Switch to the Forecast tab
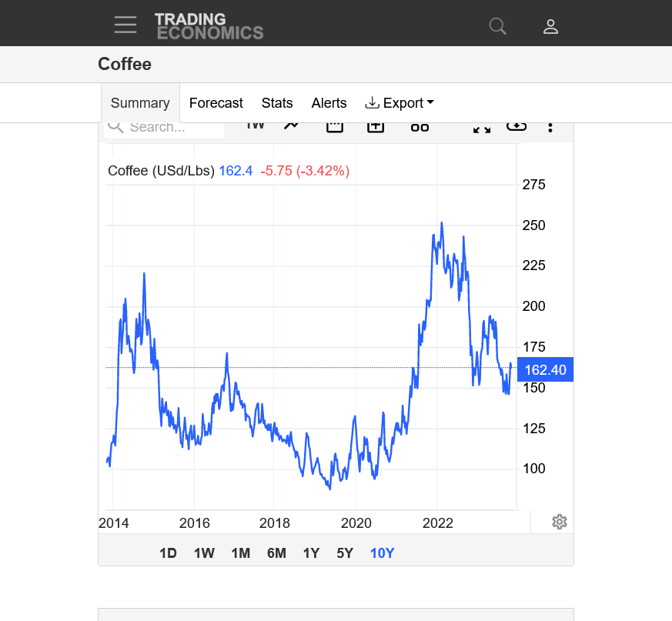 click(x=216, y=103)
